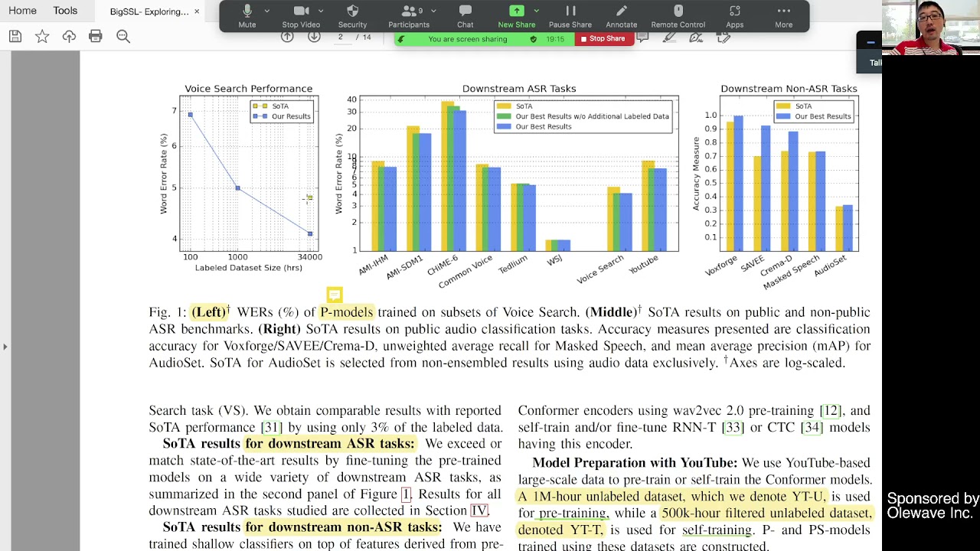
Task: Select the highlighter pen tool
Action: pos(669,37)
